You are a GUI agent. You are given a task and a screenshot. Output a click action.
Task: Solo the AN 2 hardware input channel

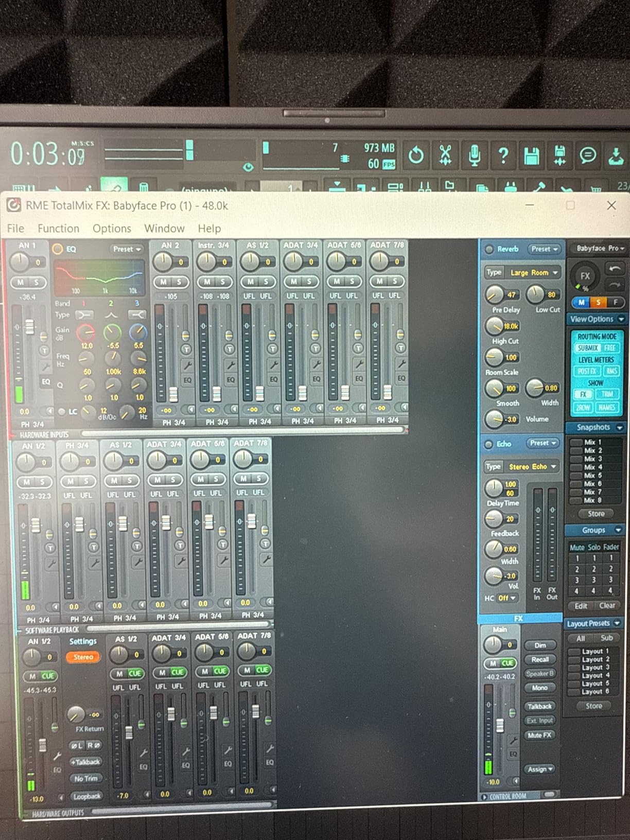pos(179,282)
